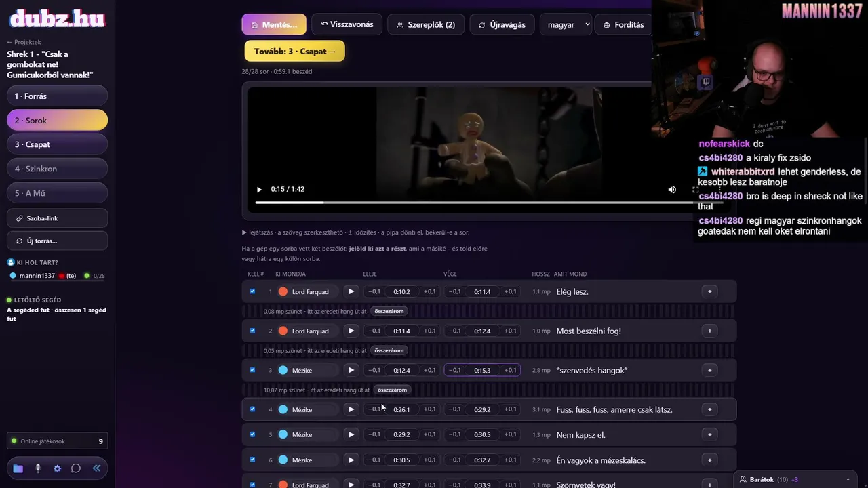Go to step "1 · Forrás"

click(x=57, y=96)
